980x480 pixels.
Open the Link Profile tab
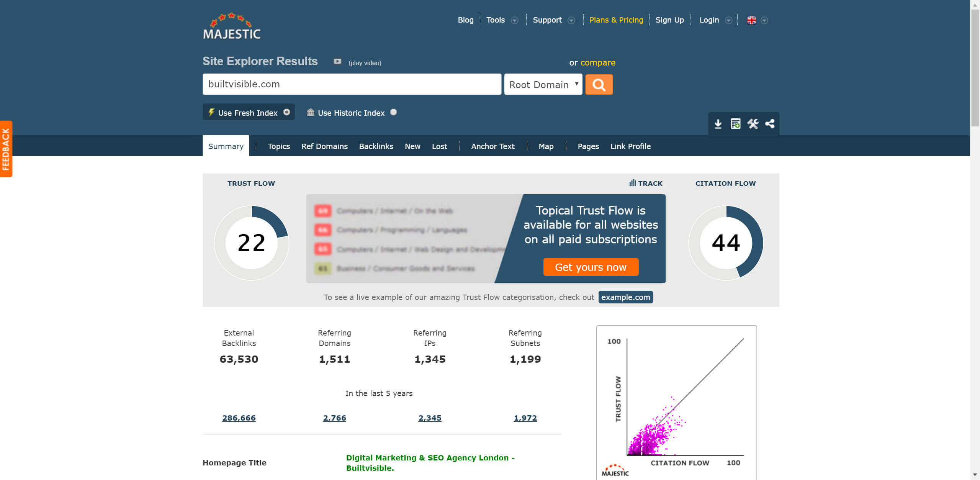pos(630,146)
